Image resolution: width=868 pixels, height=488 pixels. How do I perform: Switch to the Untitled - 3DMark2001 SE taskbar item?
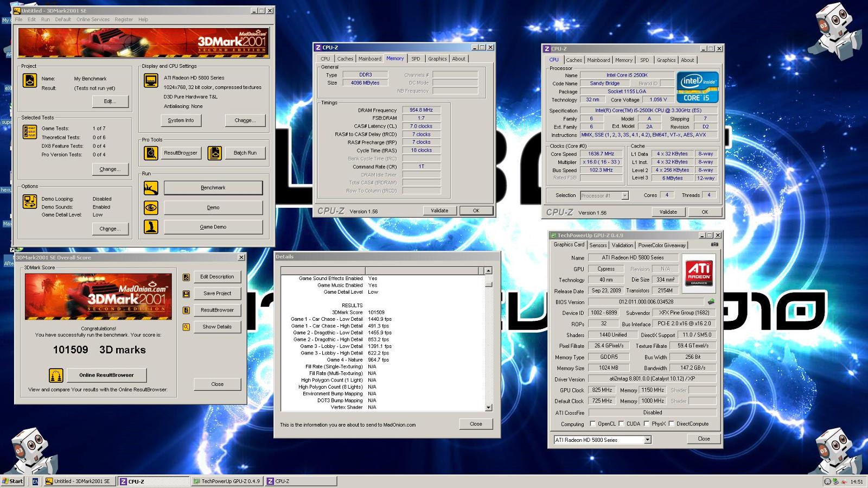click(x=80, y=481)
